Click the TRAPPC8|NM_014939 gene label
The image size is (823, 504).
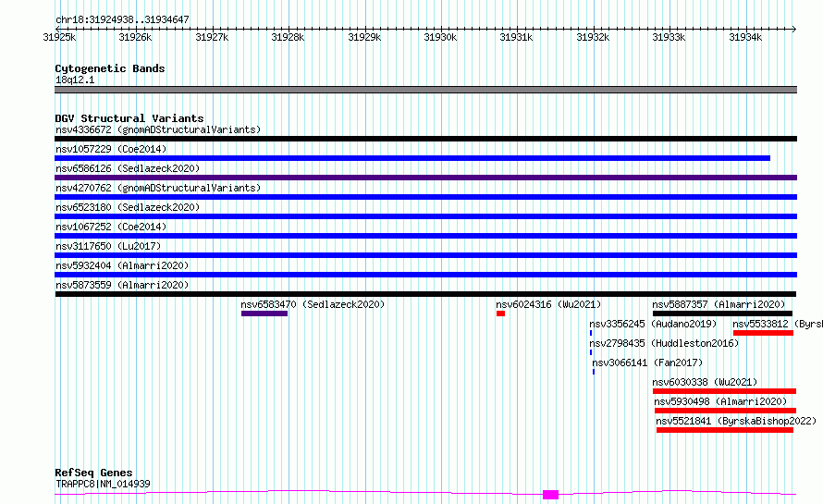[103, 484]
